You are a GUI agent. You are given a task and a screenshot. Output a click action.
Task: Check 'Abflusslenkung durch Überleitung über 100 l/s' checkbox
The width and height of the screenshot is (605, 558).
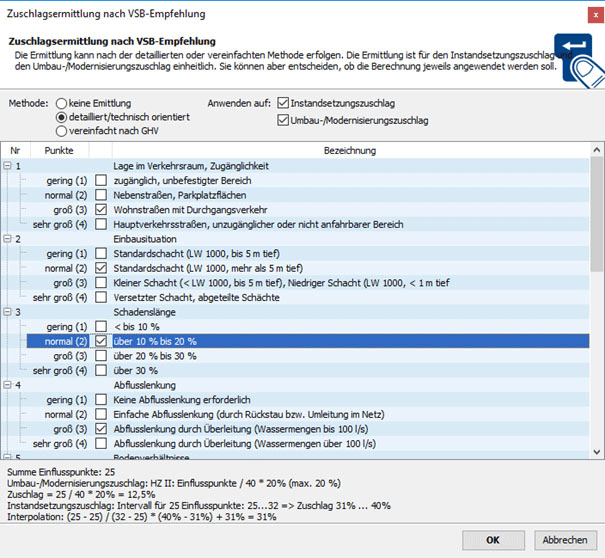click(x=101, y=443)
